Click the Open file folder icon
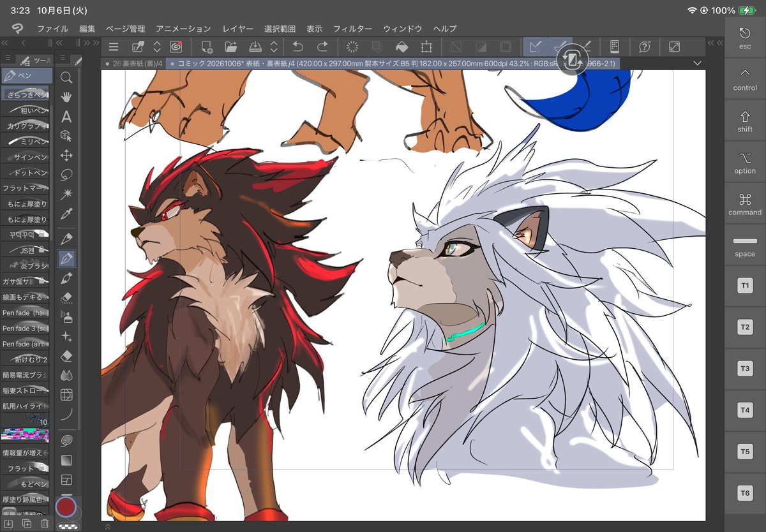766x532 pixels. [x=230, y=47]
